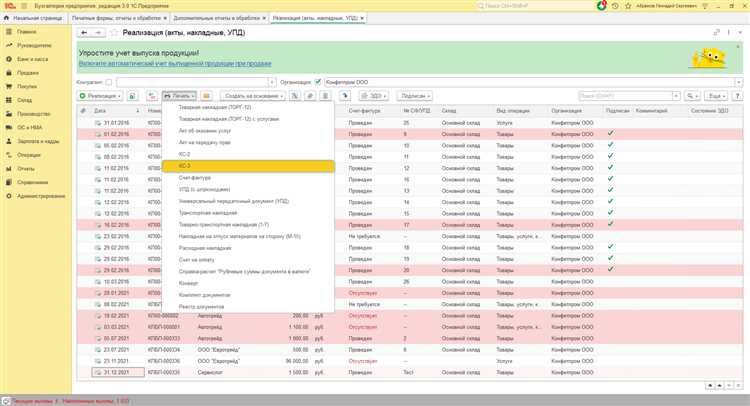Viewport: 750px width, 406px height.
Task: Uncheck the Организация filter checkbox
Action: coord(318,81)
